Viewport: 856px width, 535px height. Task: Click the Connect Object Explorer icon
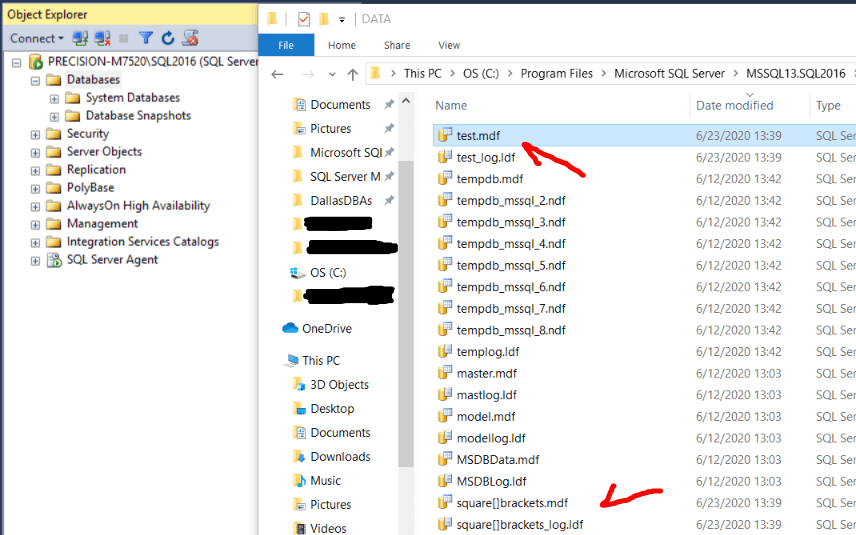(x=80, y=38)
